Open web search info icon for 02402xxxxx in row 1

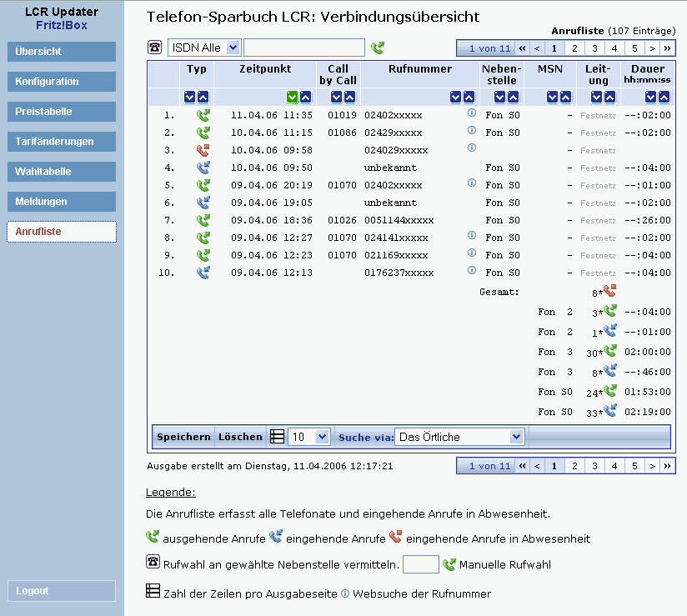click(x=471, y=114)
